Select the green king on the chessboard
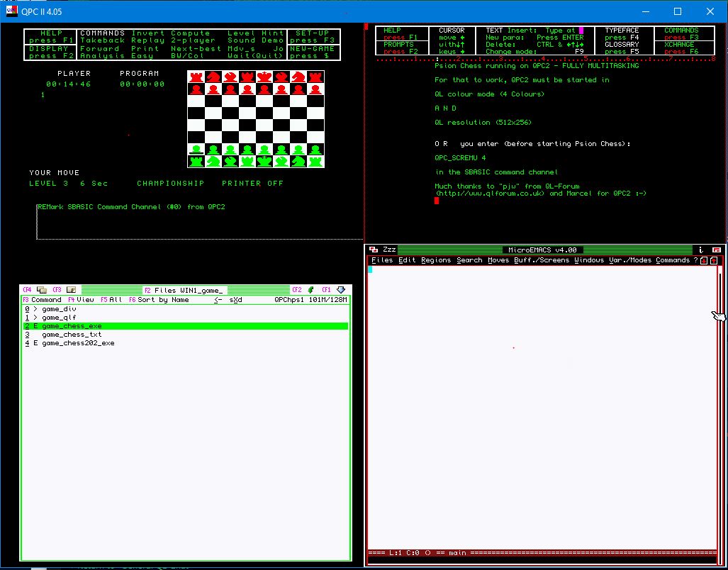The image size is (728, 570). [264, 161]
